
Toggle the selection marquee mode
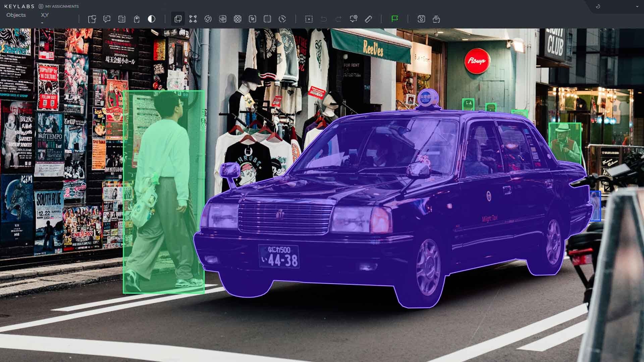tap(309, 19)
